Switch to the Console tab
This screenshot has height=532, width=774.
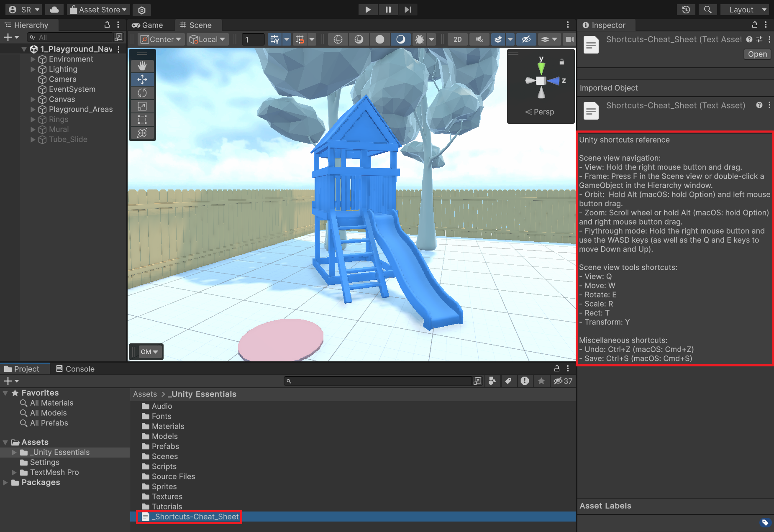pos(75,369)
